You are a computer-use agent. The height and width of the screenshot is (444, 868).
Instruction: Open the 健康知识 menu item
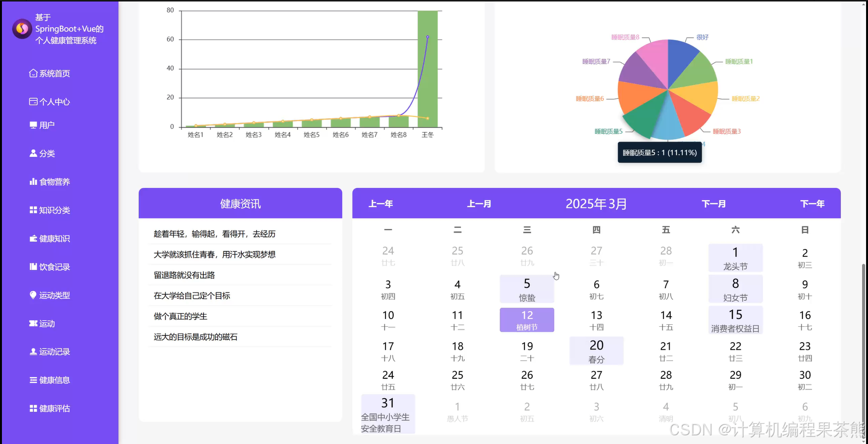pos(50,238)
